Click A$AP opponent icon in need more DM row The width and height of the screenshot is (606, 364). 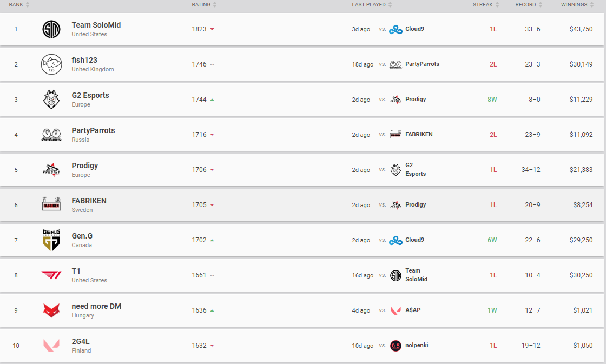coord(396,310)
